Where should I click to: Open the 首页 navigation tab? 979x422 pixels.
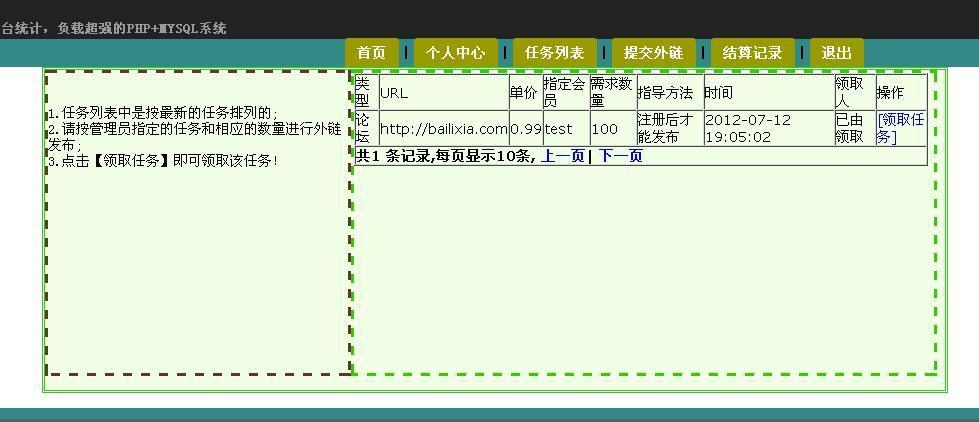click(371, 53)
